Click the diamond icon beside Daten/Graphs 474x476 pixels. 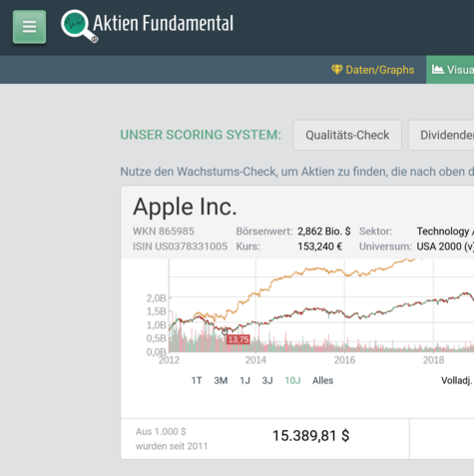(336, 69)
